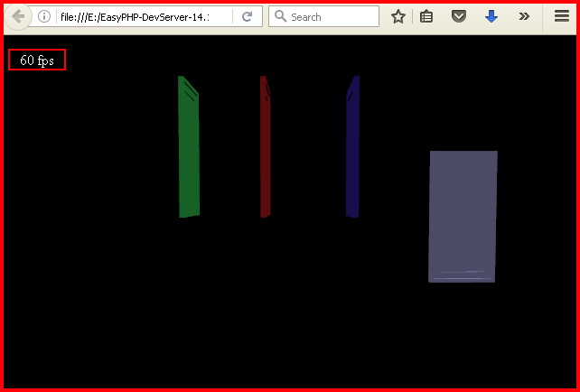Click the 60 fps counter label

(37, 60)
